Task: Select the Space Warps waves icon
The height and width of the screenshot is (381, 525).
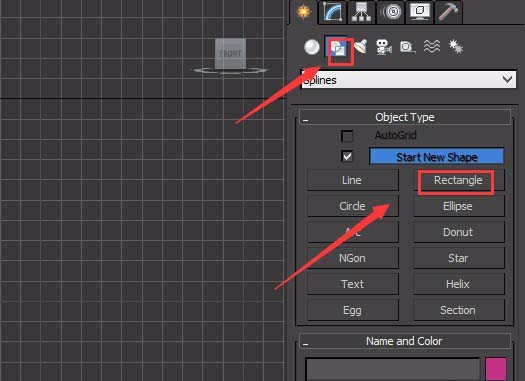Action: click(x=432, y=47)
